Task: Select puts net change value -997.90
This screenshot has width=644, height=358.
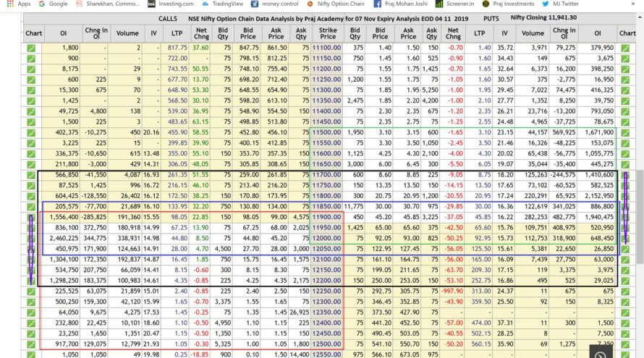Action: pyautogui.click(x=452, y=291)
